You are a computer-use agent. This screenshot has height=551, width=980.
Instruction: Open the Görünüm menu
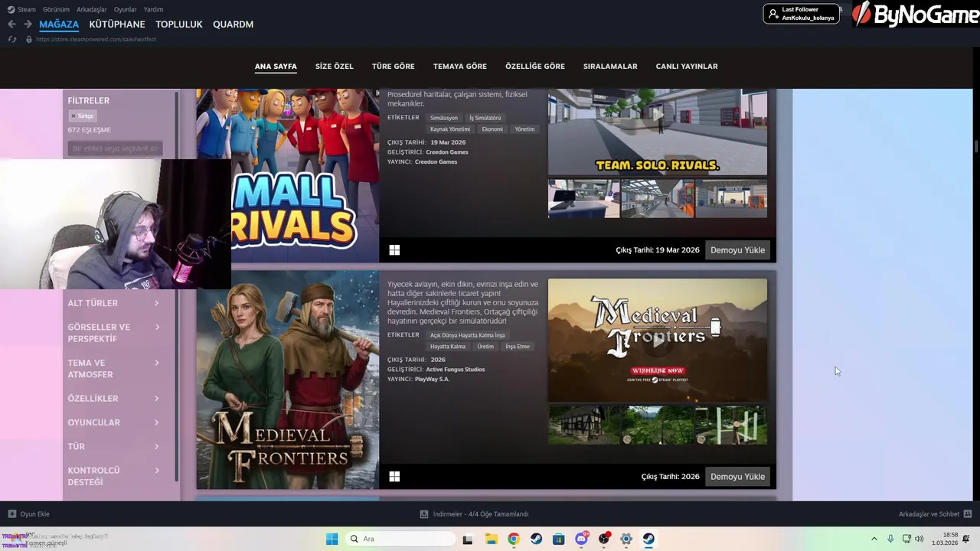pyautogui.click(x=56, y=9)
